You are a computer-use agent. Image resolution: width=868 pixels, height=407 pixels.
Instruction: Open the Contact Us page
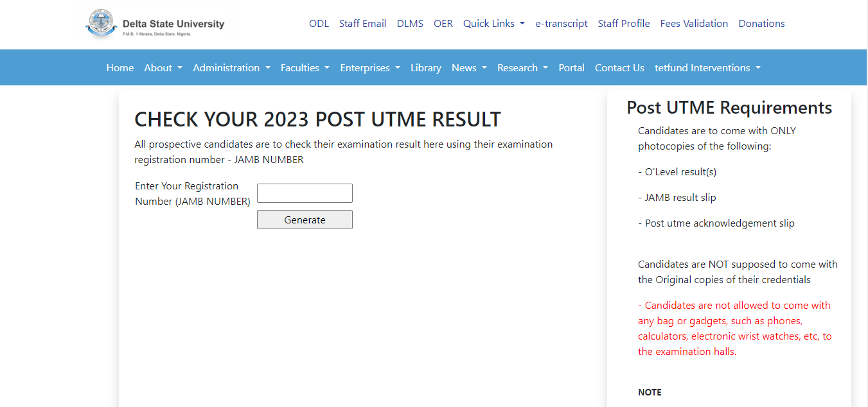coord(619,67)
